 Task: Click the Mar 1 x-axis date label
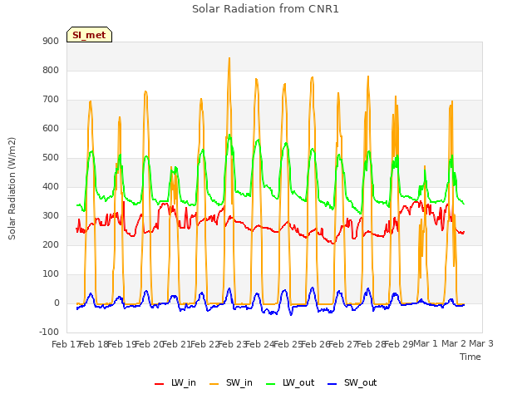click(426, 343)
